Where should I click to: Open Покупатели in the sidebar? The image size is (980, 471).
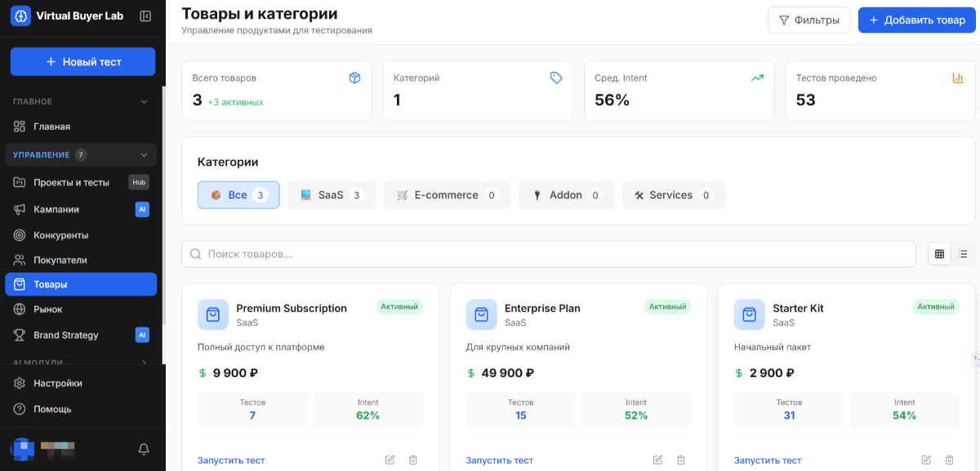tap(81, 260)
